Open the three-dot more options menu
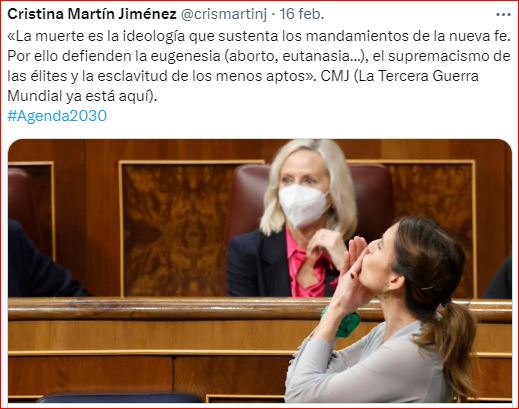 [503, 15]
